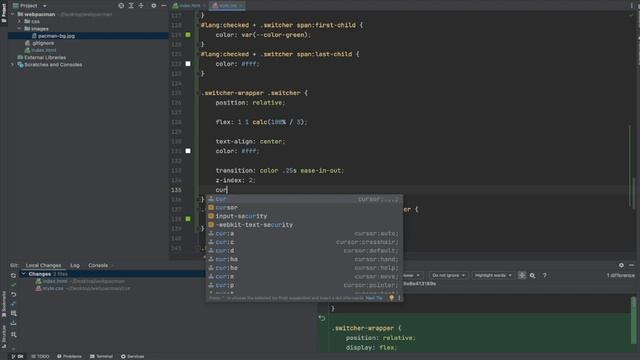Collapse the Changes group in Local Changes
The height and width of the screenshot is (360, 640).
coord(23,274)
